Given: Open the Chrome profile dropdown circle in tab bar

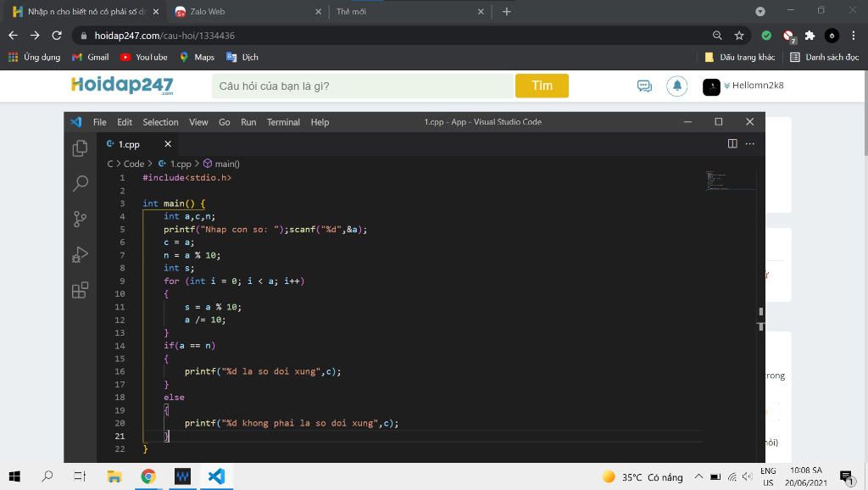Looking at the screenshot, I should coord(760,12).
